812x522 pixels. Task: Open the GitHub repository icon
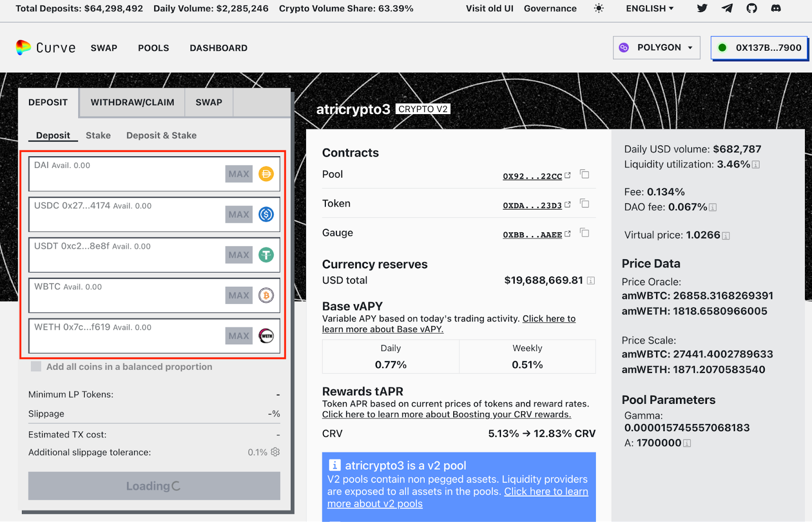click(x=752, y=8)
